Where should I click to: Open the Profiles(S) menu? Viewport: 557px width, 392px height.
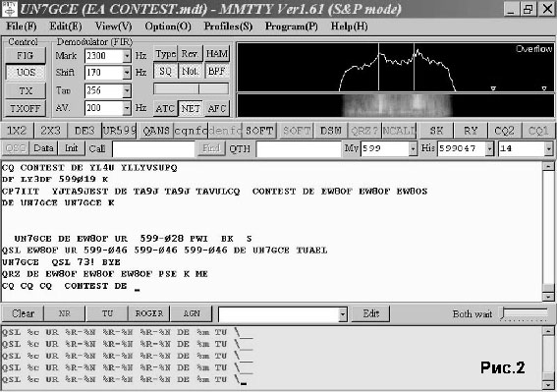228,27
